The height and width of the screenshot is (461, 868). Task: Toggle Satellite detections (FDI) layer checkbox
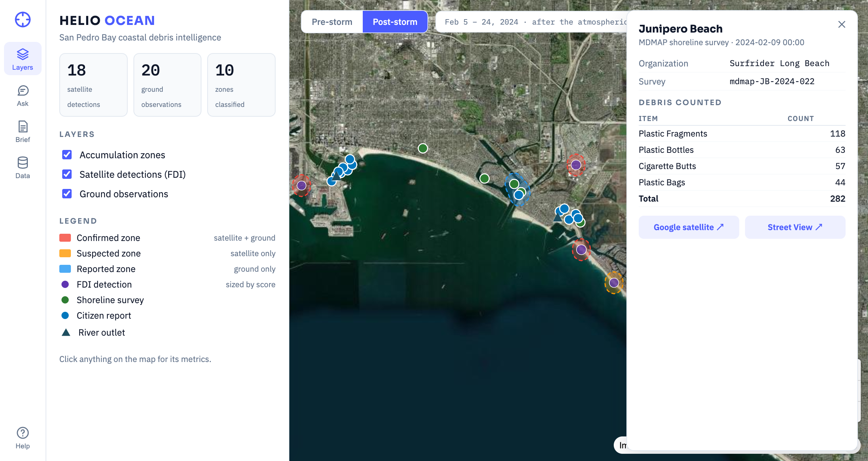(67, 174)
